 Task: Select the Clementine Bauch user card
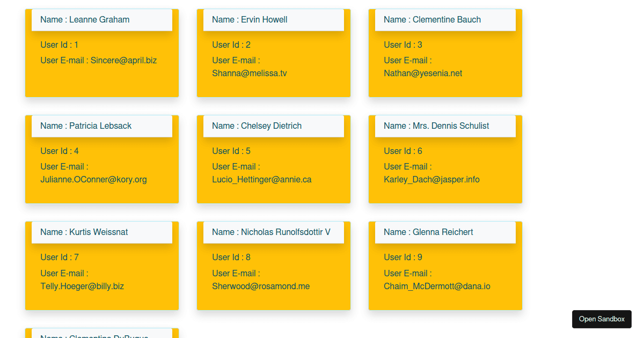[x=445, y=52]
